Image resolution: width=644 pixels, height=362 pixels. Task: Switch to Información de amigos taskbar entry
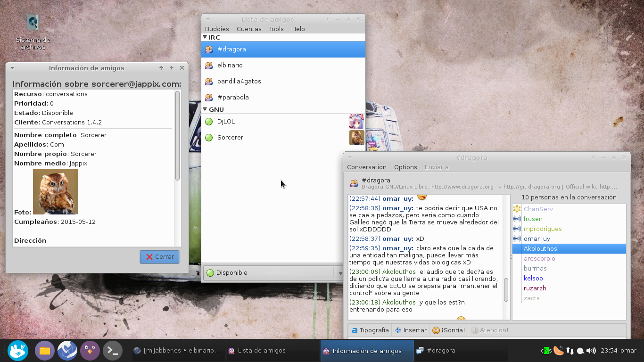click(367, 351)
